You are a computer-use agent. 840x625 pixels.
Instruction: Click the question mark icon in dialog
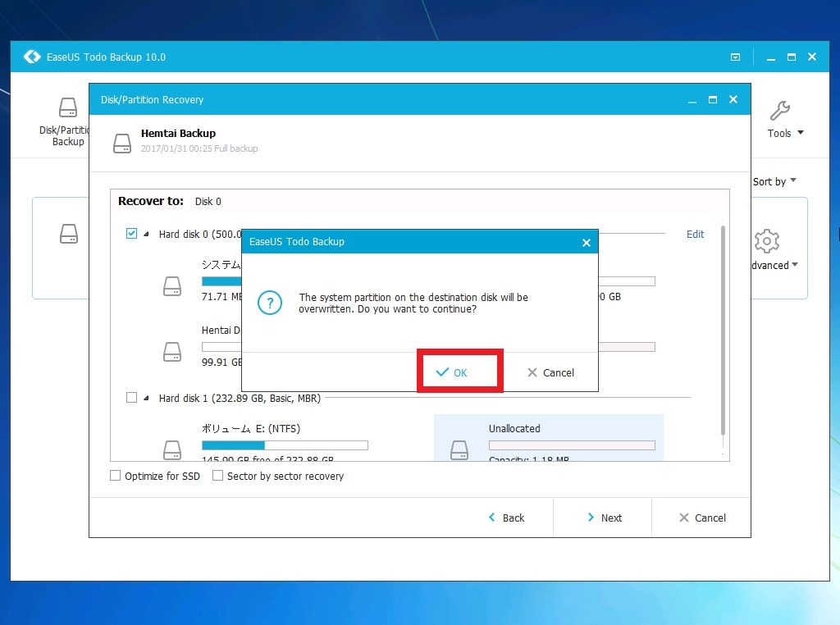[x=269, y=303]
